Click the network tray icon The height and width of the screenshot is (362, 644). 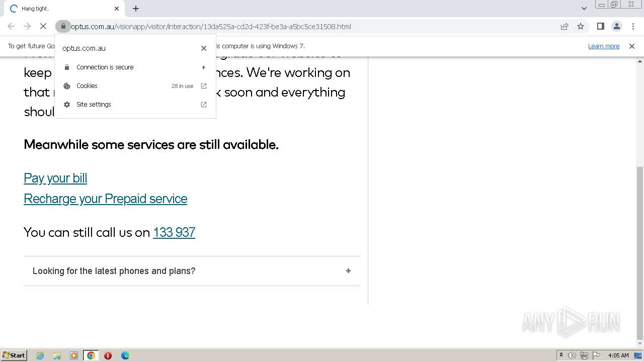pos(584,355)
